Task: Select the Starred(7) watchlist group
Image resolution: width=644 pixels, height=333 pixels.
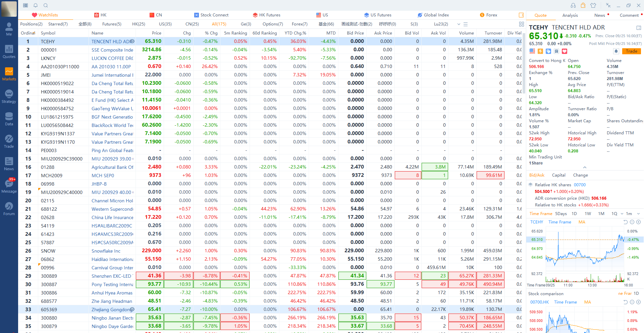Action: pyautogui.click(x=58, y=24)
